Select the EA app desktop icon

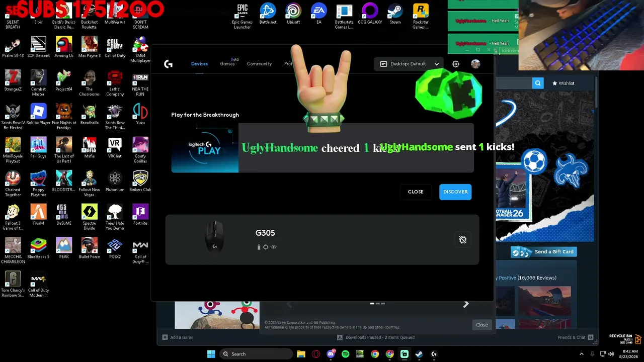(318, 14)
